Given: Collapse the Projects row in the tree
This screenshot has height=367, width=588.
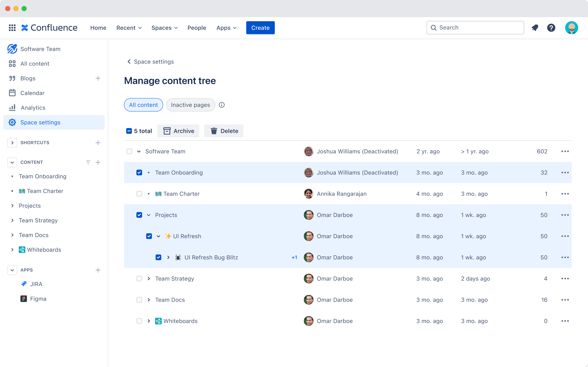Looking at the screenshot, I should click(148, 215).
